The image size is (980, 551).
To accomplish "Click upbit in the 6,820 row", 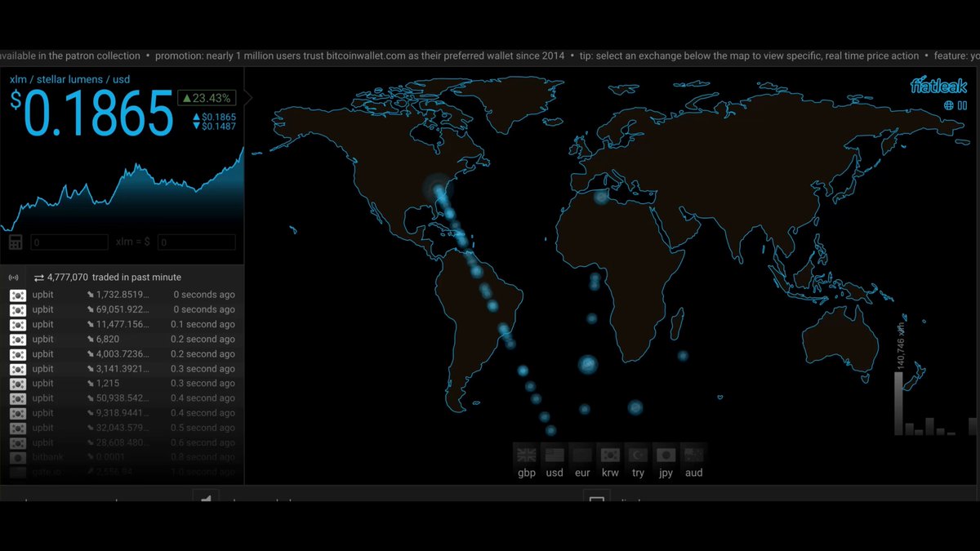I will [x=43, y=340].
